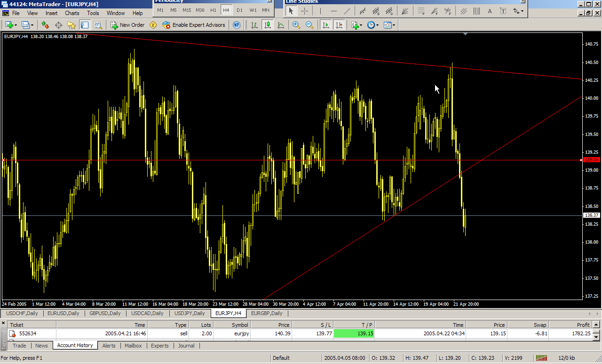Switch chart to line chart mode
The image size is (602, 364).
pyautogui.click(x=281, y=25)
